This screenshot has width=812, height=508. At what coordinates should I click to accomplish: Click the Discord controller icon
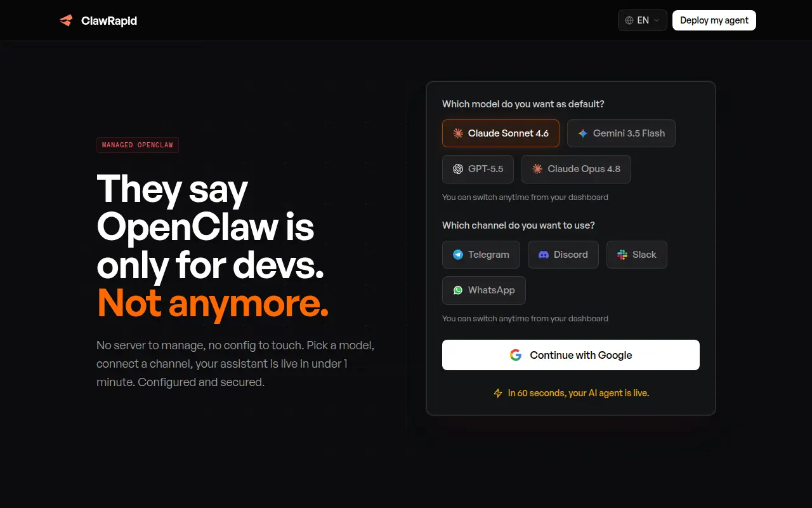coord(544,255)
